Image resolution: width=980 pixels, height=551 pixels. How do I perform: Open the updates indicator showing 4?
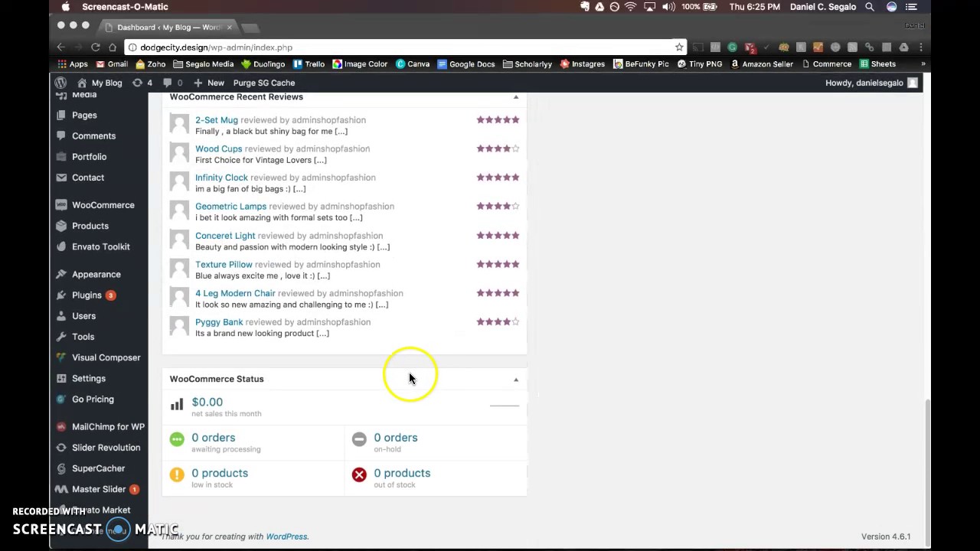pyautogui.click(x=142, y=83)
